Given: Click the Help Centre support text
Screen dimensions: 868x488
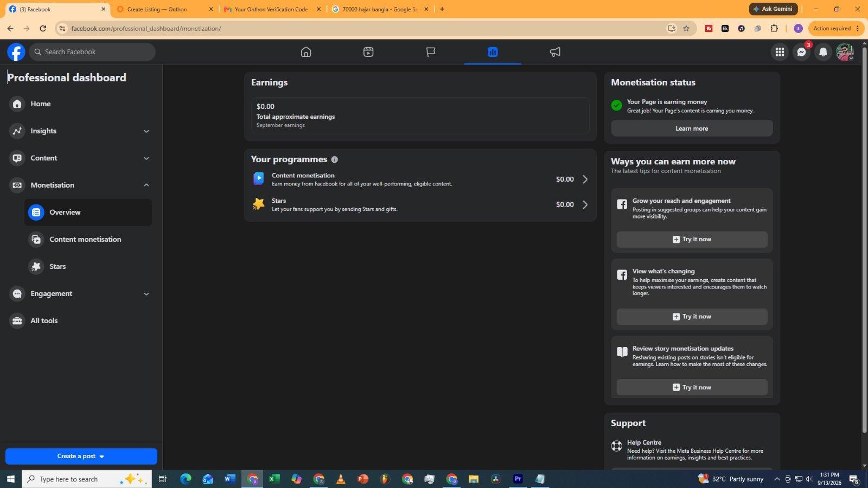Looking at the screenshot, I should 695,450.
